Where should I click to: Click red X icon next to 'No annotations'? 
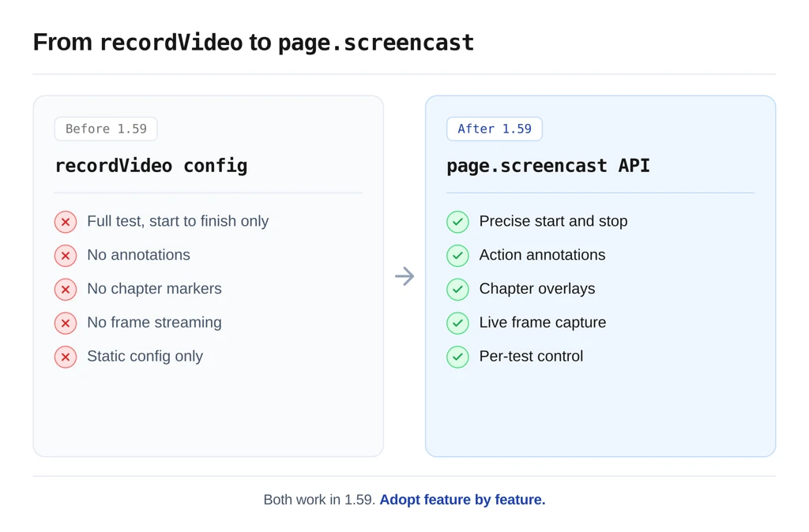point(66,256)
